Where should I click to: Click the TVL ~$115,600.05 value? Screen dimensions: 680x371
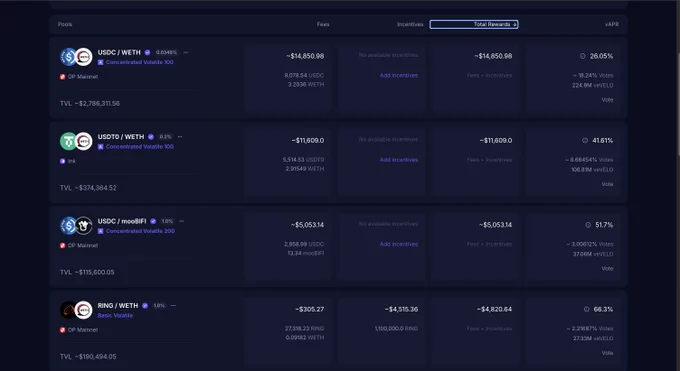(x=87, y=272)
